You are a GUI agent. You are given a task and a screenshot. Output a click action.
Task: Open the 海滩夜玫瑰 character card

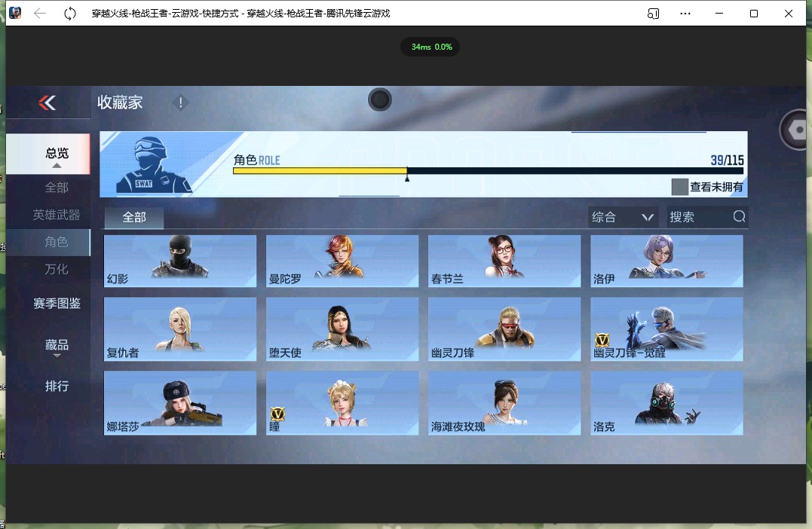pyautogui.click(x=504, y=402)
